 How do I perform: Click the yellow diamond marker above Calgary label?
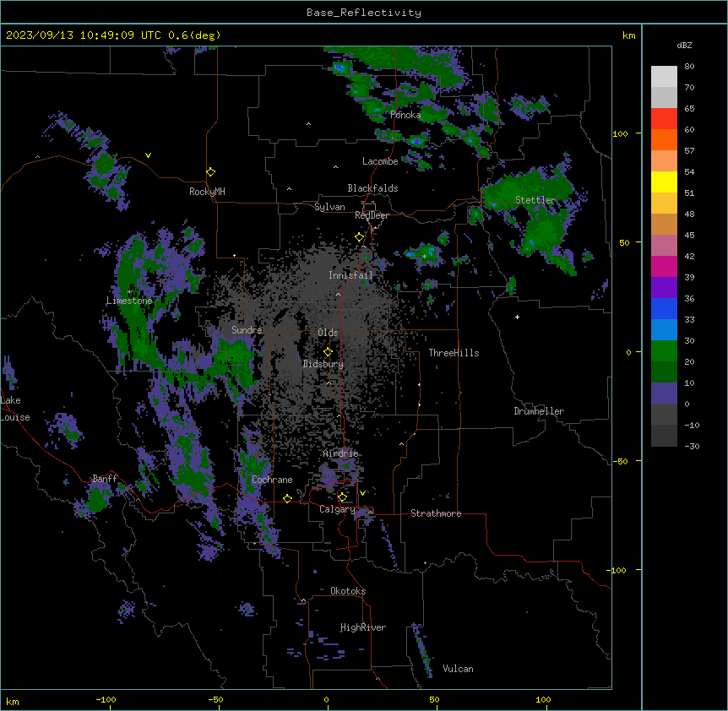(342, 497)
